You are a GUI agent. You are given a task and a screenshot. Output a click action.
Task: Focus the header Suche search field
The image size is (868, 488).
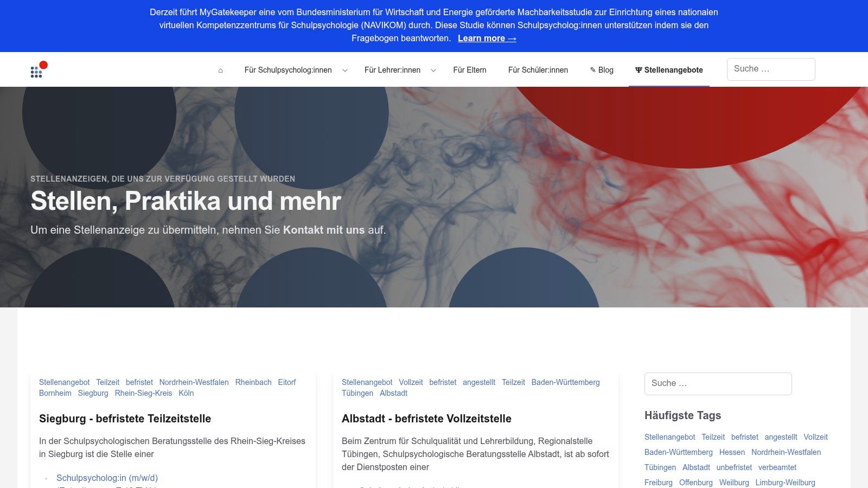pos(771,69)
